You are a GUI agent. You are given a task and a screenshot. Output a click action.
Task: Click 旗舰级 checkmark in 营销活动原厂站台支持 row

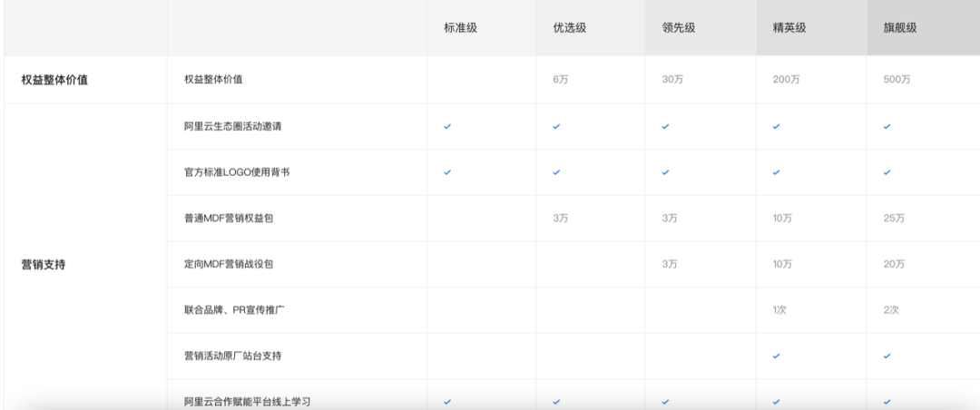coord(887,356)
